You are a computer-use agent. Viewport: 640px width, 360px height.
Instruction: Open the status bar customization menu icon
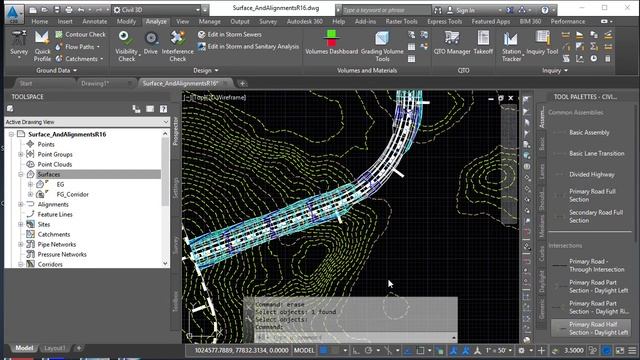coord(632,350)
